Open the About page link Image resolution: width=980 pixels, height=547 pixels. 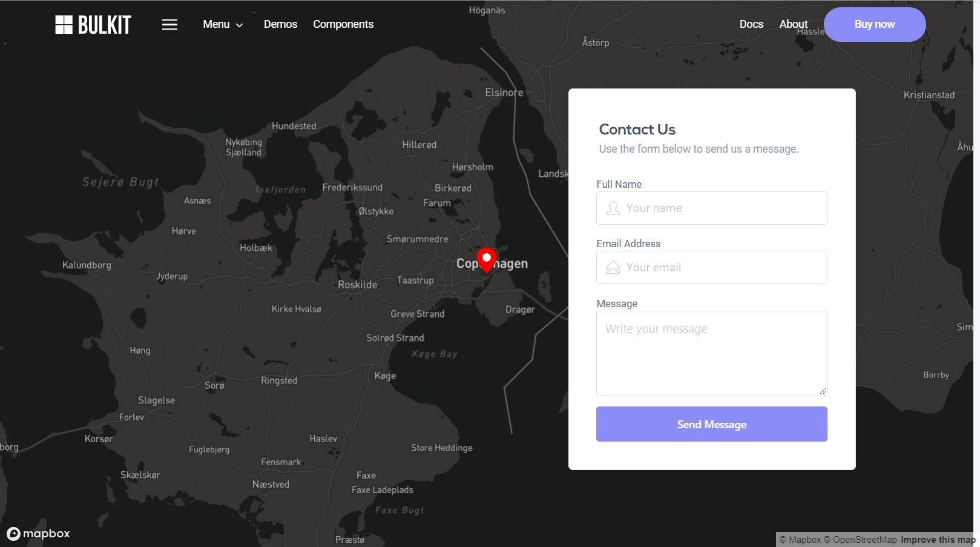coord(793,24)
